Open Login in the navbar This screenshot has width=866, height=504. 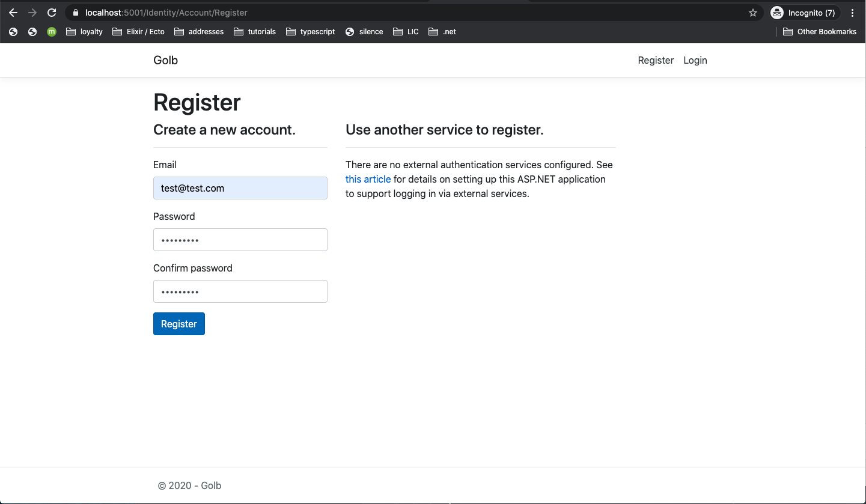point(695,60)
